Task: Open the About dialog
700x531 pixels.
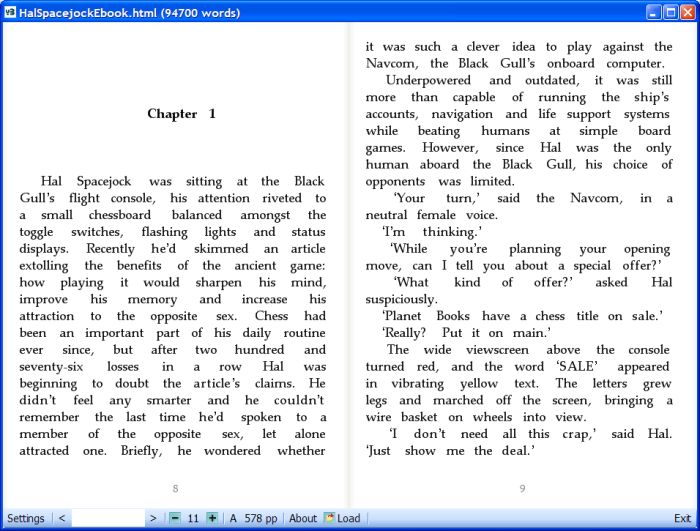Action: [303, 518]
